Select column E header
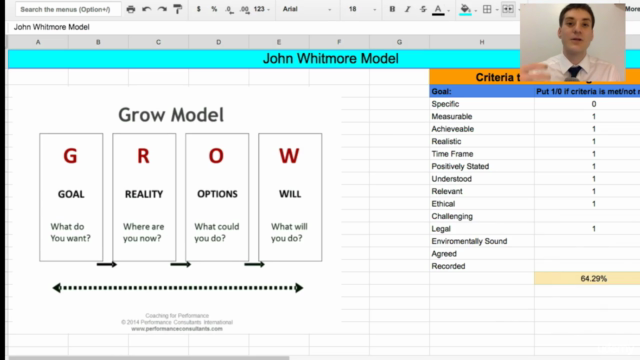This screenshot has width=640, height=360. click(x=279, y=42)
